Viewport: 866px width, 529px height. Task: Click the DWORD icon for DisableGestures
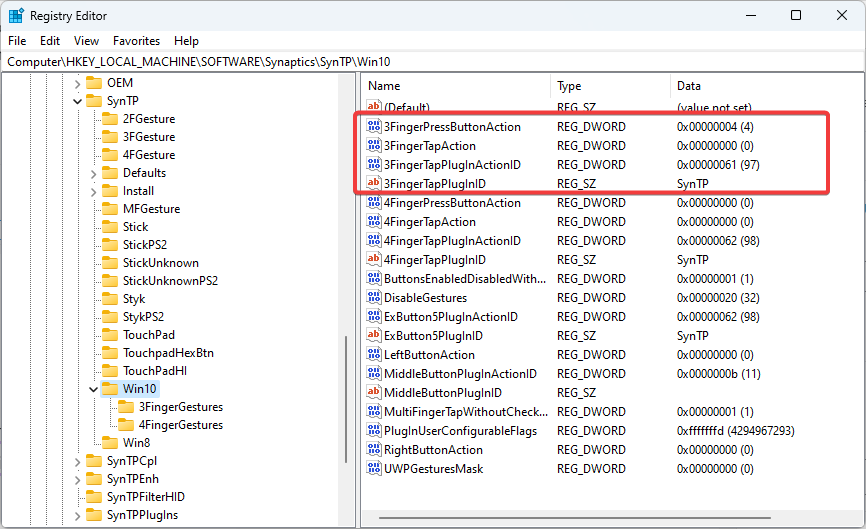point(374,298)
